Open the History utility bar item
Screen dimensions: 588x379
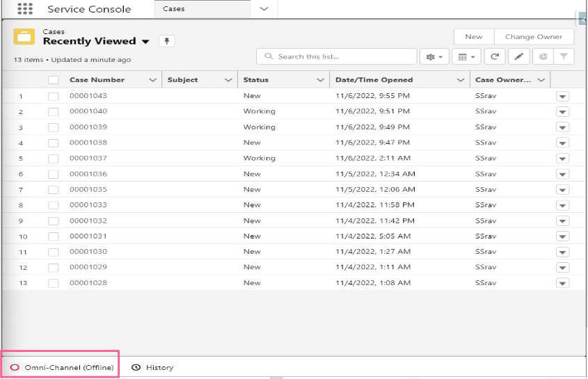pyautogui.click(x=153, y=367)
